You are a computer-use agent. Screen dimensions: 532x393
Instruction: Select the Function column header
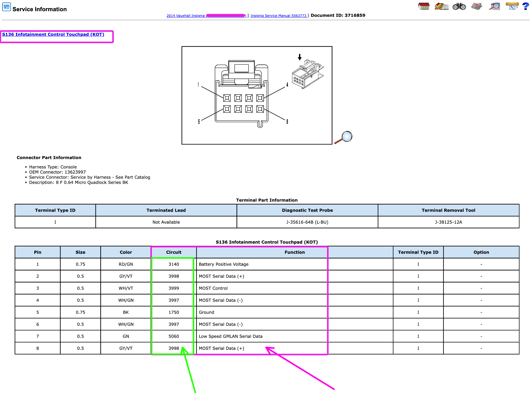click(295, 252)
